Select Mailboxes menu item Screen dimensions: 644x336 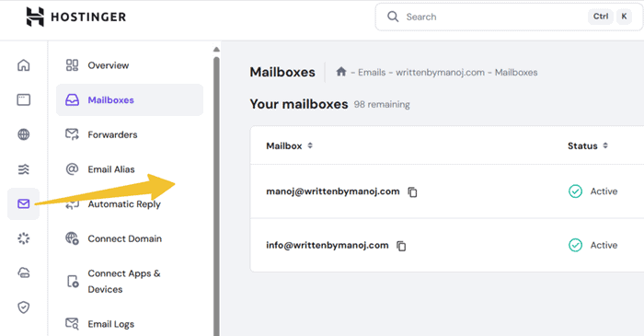[x=130, y=99]
